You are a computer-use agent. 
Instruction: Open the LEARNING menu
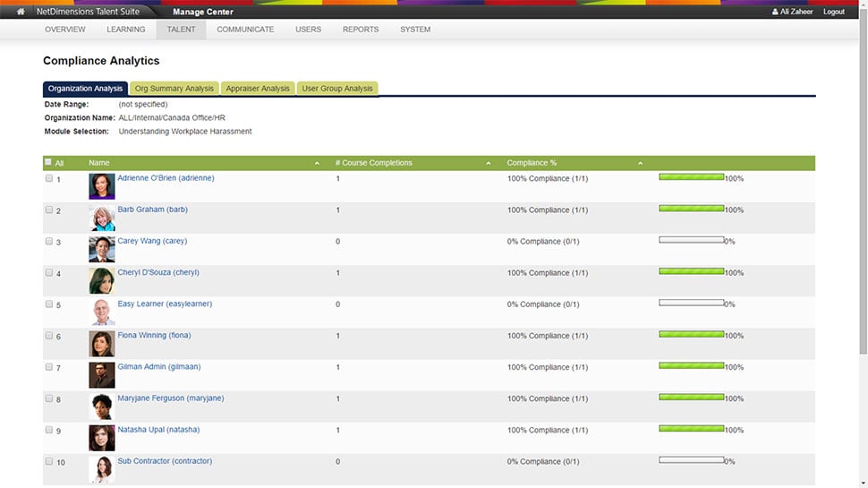coord(126,30)
